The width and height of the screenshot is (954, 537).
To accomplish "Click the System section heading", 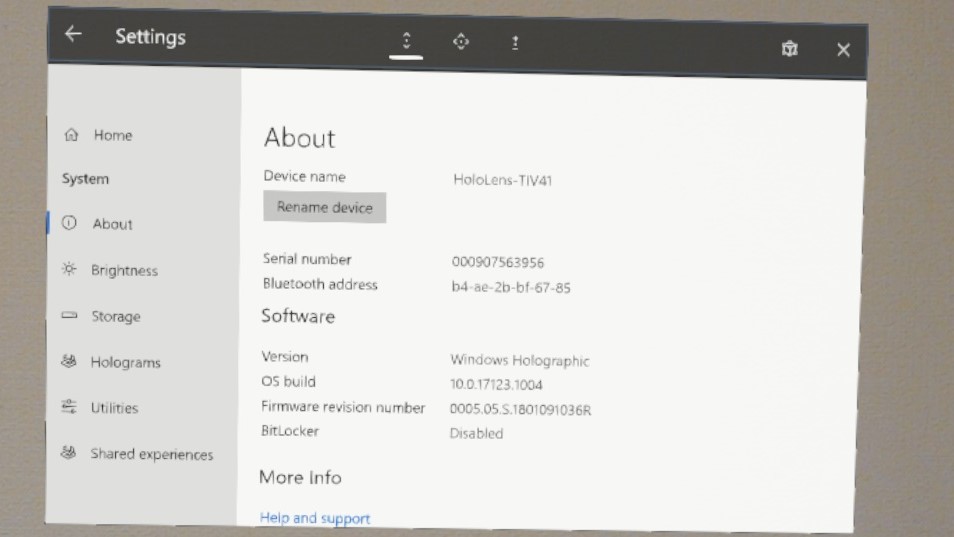I will pyautogui.click(x=85, y=179).
